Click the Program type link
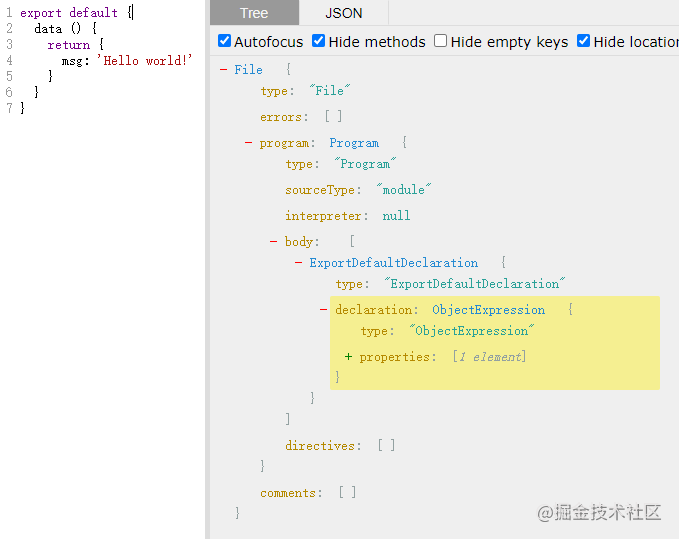This screenshot has width=679, height=539. [x=354, y=143]
